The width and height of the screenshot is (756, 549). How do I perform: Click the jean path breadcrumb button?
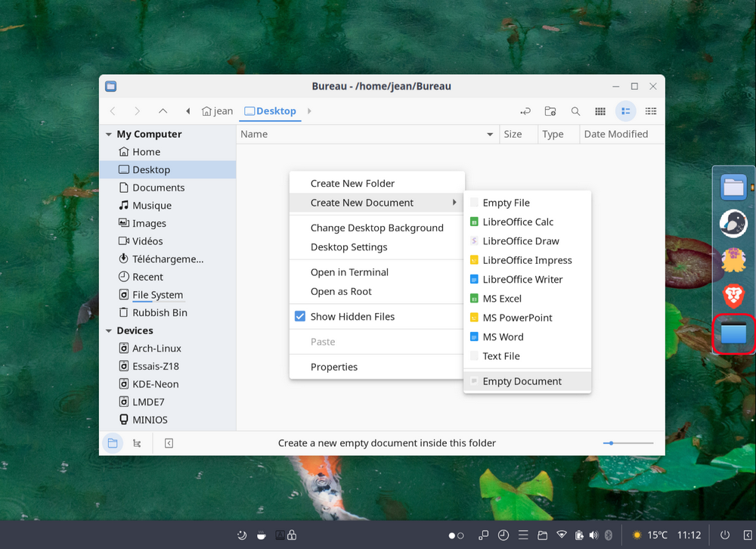tap(218, 111)
